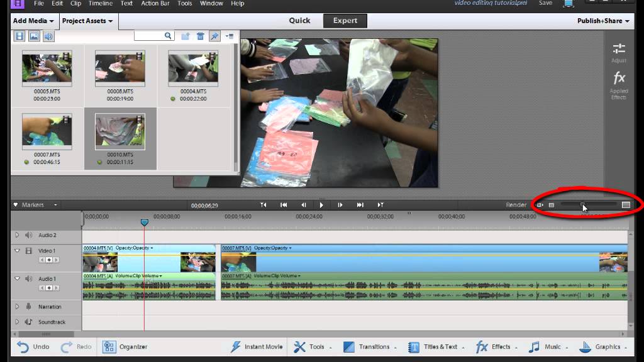The height and width of the screenshot is (362, 644).
Task: Toggle the still image filter in Project Assets
Action: (34, 36)
